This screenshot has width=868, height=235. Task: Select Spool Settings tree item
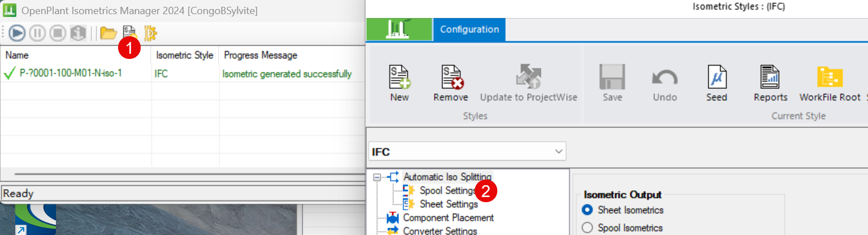(448, 191)
